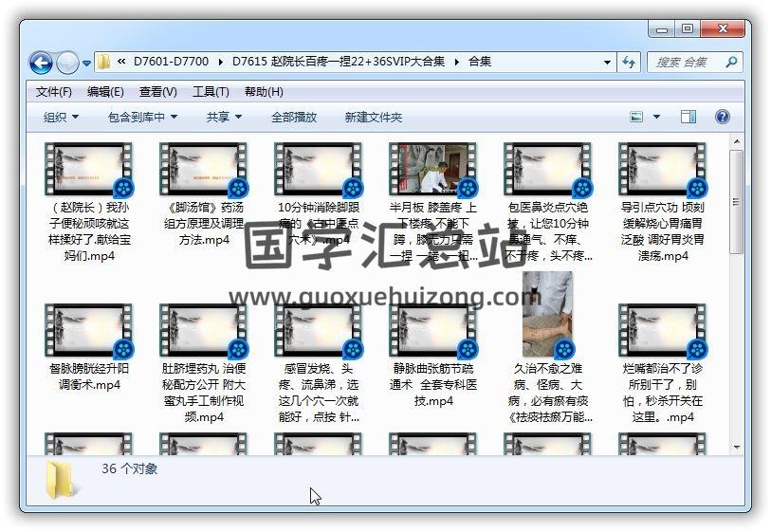Image resolution: width=771 pixels, height=532 pixels.
Task: Open the 查看(V) menu
Action: pyautogui.click(x=157, y=92)
